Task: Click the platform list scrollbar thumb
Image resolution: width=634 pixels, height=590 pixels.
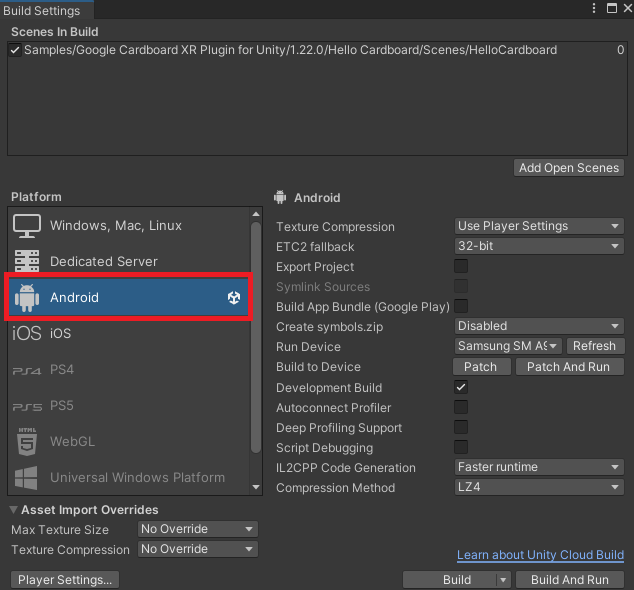Action: [x=256, y=337]
